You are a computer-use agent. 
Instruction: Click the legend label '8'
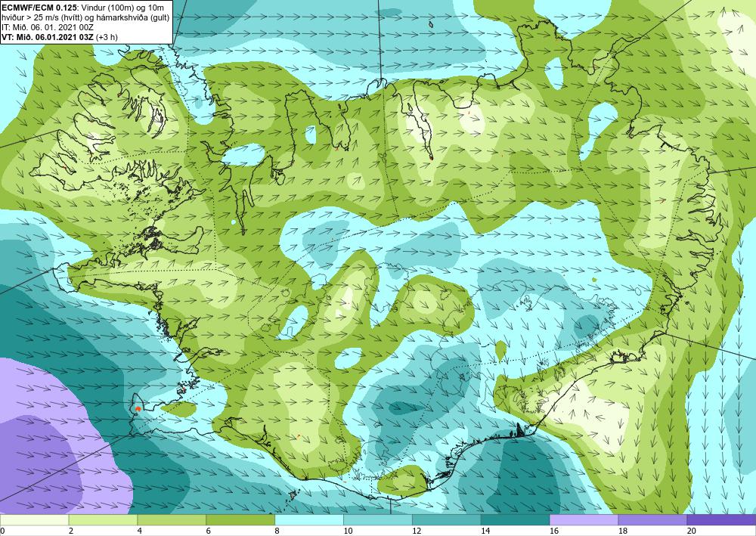[x=277, y=531]
